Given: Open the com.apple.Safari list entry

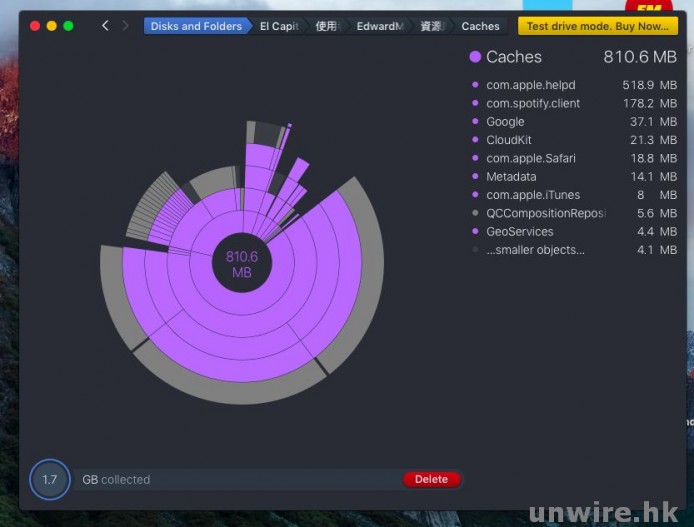Looking at the screenshot, I should [x=530, y=158].
